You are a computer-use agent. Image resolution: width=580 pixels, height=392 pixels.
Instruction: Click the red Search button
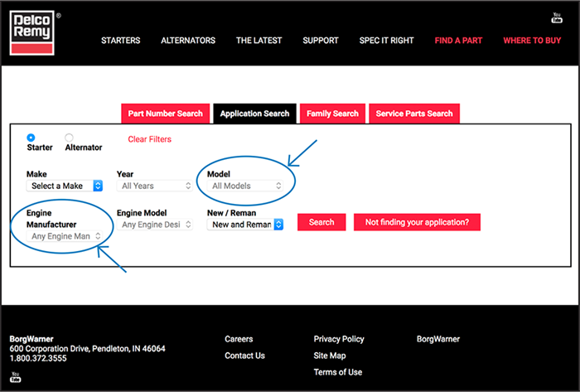point(321,222)
